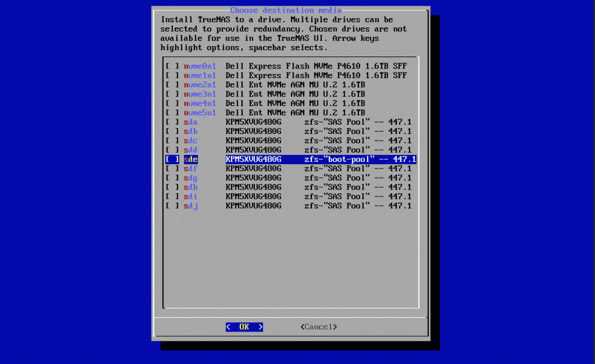Select the sdb device name
The width and height of the screenshot is (595, 364).
coord(190,131)
